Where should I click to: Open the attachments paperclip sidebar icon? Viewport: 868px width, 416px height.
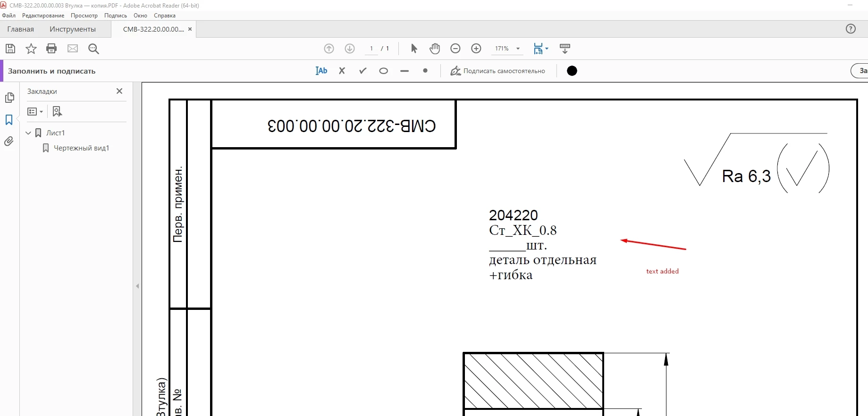pyautogui.click(x=9, y=141)
